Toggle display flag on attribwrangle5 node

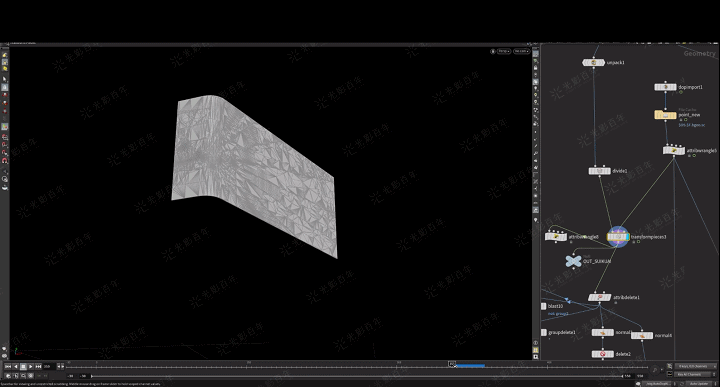coord(682,150)
